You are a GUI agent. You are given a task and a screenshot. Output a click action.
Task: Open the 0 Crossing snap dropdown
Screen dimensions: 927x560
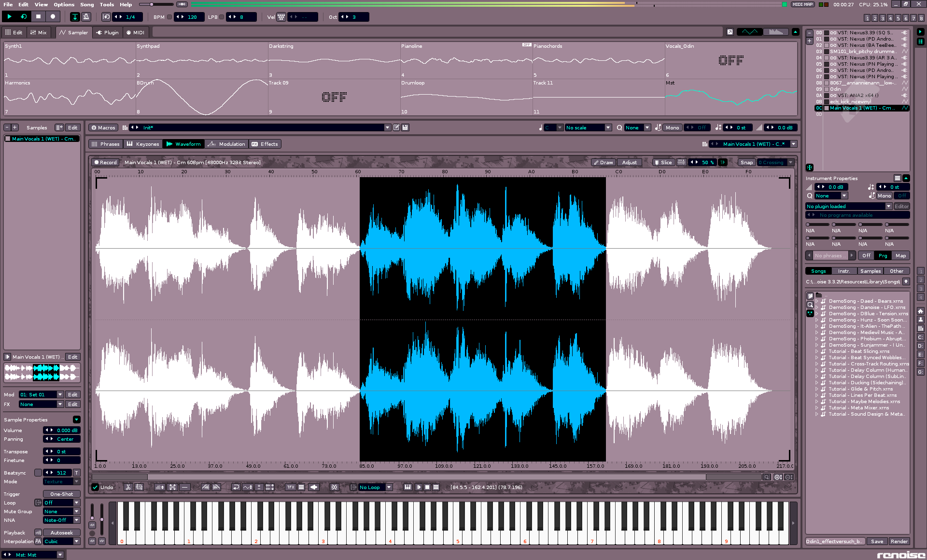[775, 162]
